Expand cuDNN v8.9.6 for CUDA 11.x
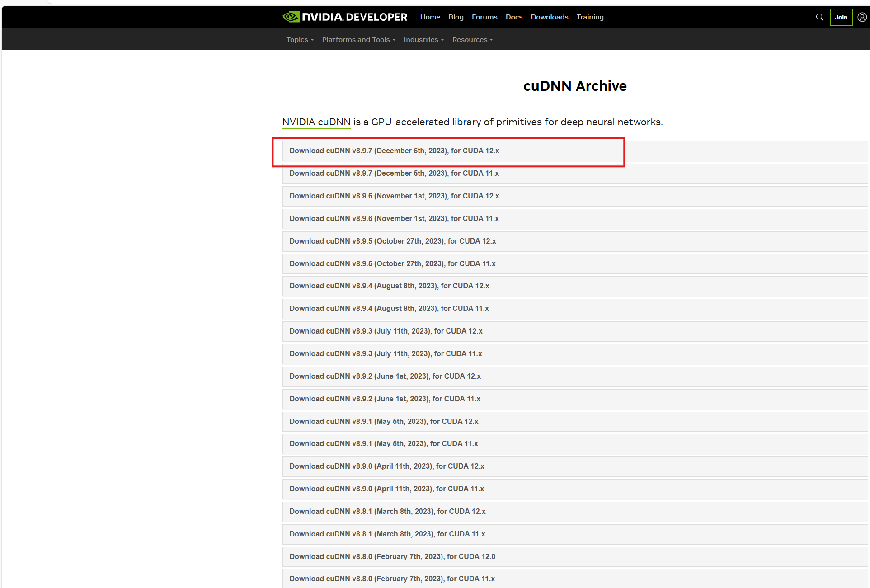 pos(575,219)
